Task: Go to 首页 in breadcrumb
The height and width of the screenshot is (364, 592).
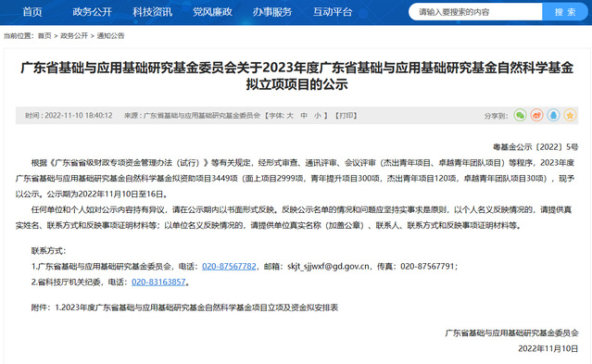Action: (x=44, y=36)
